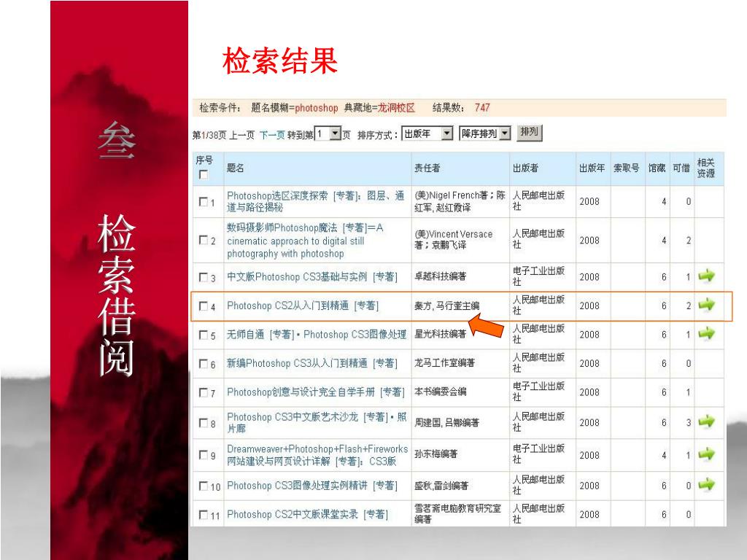
Task: Open the 出版年 sort field dropdown
Action: click(x=427, y=134)
